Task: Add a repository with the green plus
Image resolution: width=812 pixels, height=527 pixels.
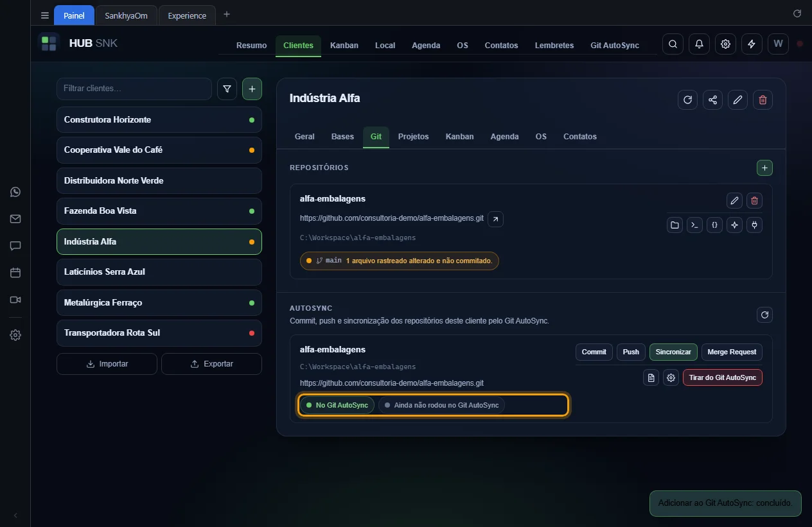Action: (x=764, y=168)
